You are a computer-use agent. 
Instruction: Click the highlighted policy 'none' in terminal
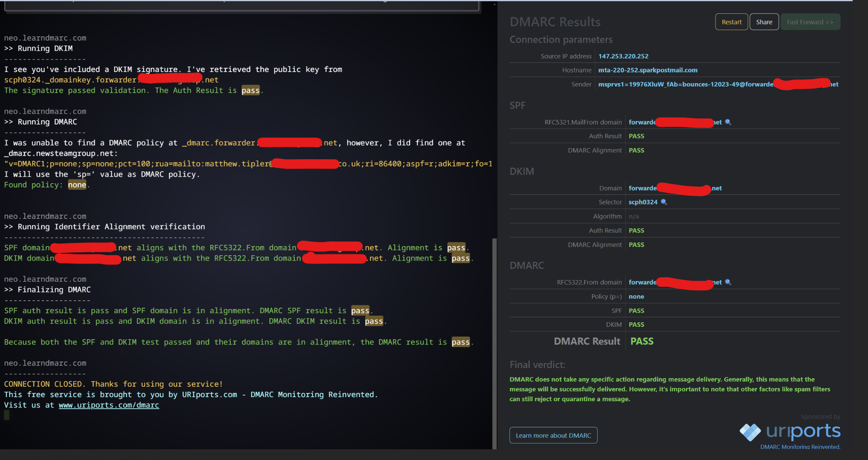pos(77,185)
